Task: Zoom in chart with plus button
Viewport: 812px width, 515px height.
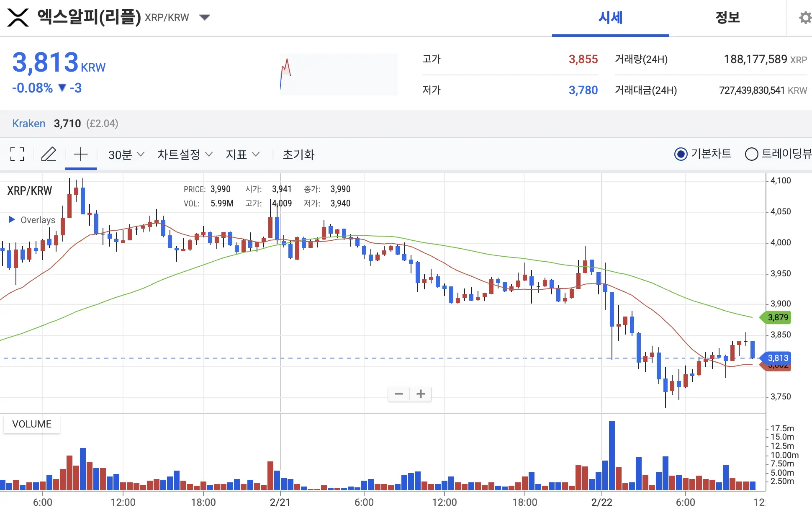Action: point(421,394)
